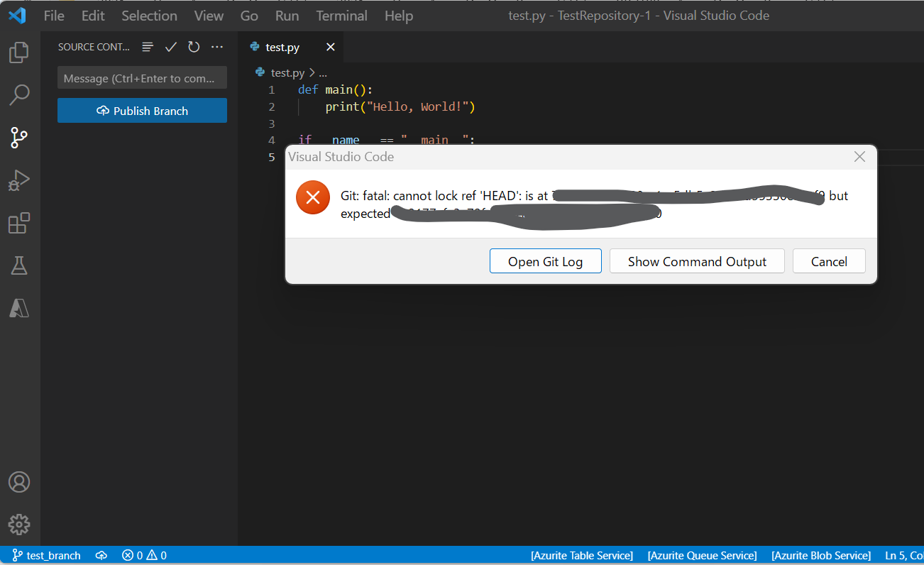Click the Azurite Blob Service status item
924x565 pixels.
tap(821, 555)
